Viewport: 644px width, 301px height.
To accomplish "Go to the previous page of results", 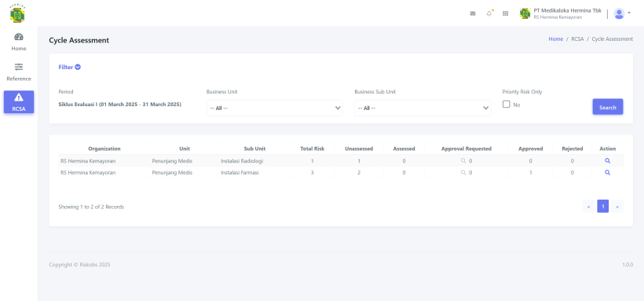I will (x=588, y=207).
